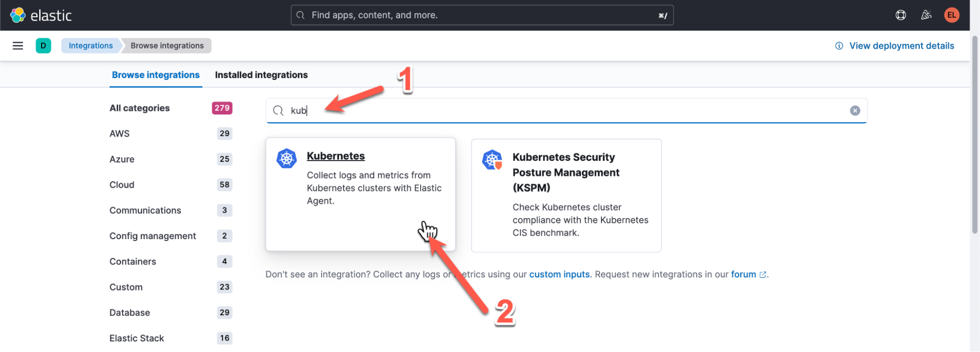This screenshot has height=352, width=980.
Task: Click the Integrations breadcrumb
Action: [91, 46]
